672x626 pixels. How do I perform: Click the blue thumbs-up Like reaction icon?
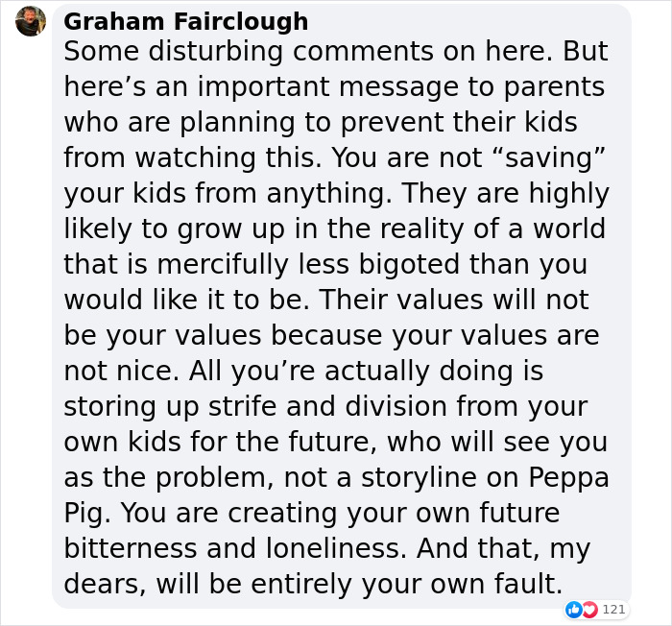[574, 609]
